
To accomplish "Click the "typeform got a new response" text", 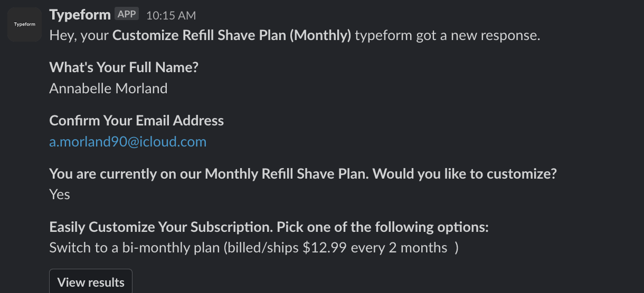I will click(447, 36).
